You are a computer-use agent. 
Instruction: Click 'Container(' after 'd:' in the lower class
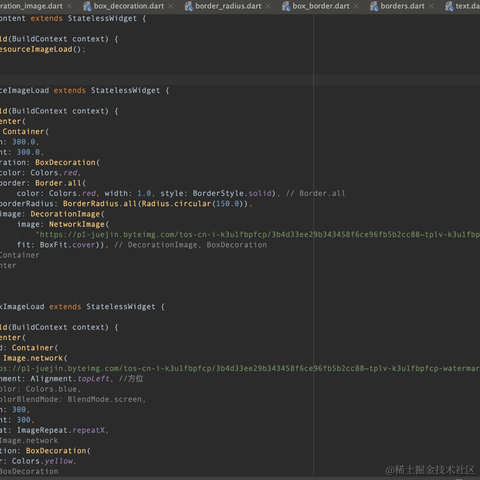tap(35, 348)
